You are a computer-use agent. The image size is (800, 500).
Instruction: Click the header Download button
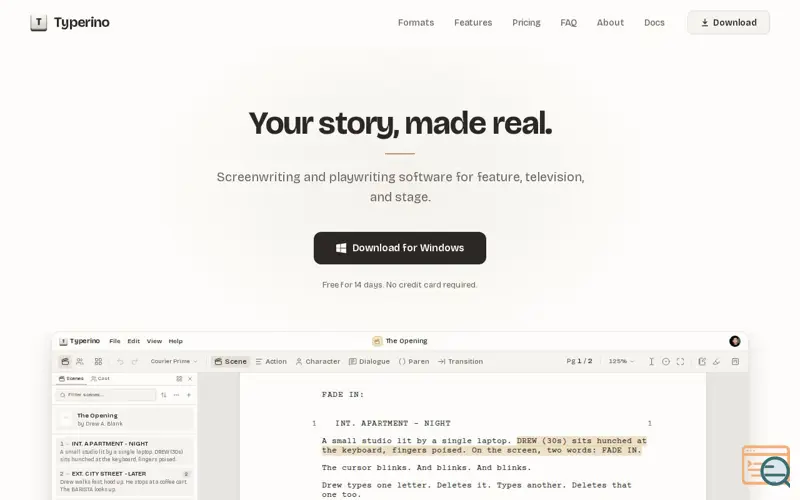pos(728,22)
